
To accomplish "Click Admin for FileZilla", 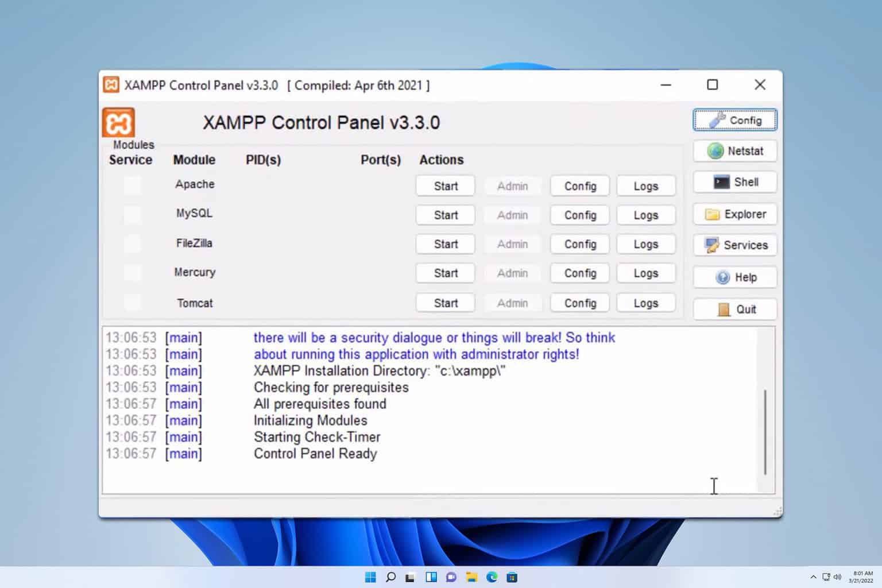I will click(x=512, y=244).
